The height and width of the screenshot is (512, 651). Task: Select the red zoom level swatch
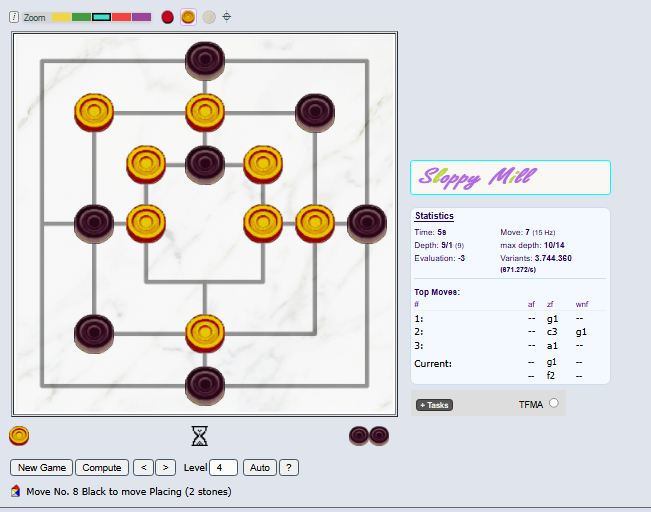(121, 17)
